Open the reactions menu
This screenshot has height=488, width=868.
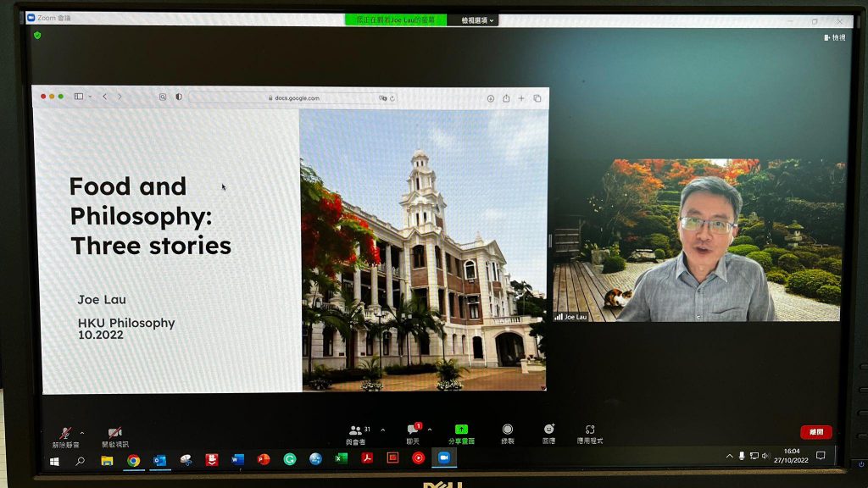coord(548,433)
